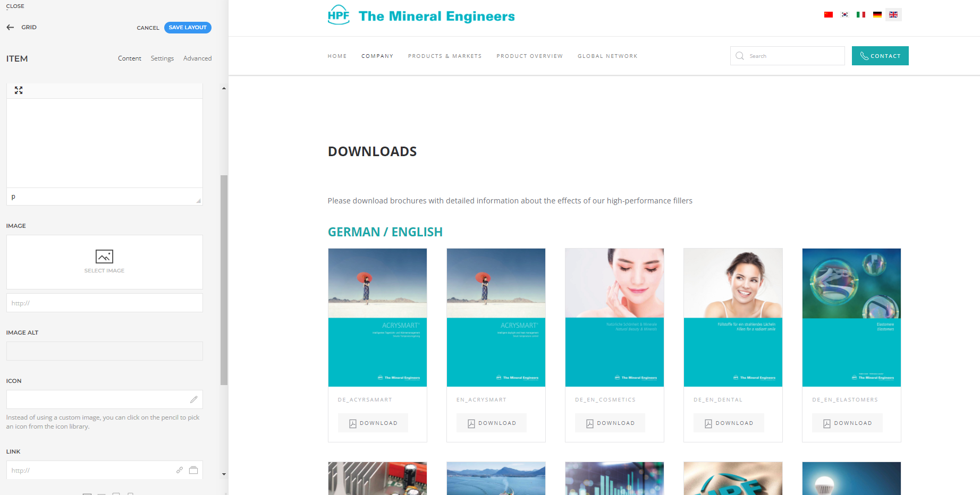The width and height of the screenshot is (980, 495).
Task: Select the English UK flag
Action: point(893,14)
